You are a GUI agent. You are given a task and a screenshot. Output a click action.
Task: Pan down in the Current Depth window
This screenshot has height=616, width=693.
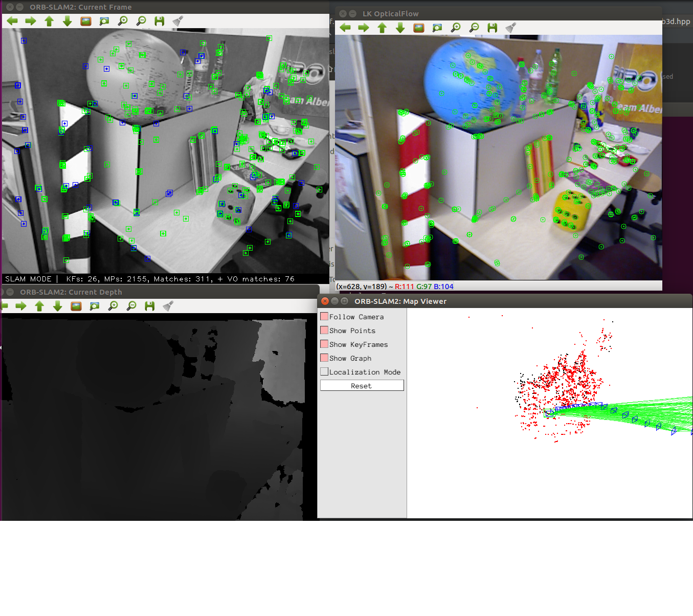pos(58,306)
